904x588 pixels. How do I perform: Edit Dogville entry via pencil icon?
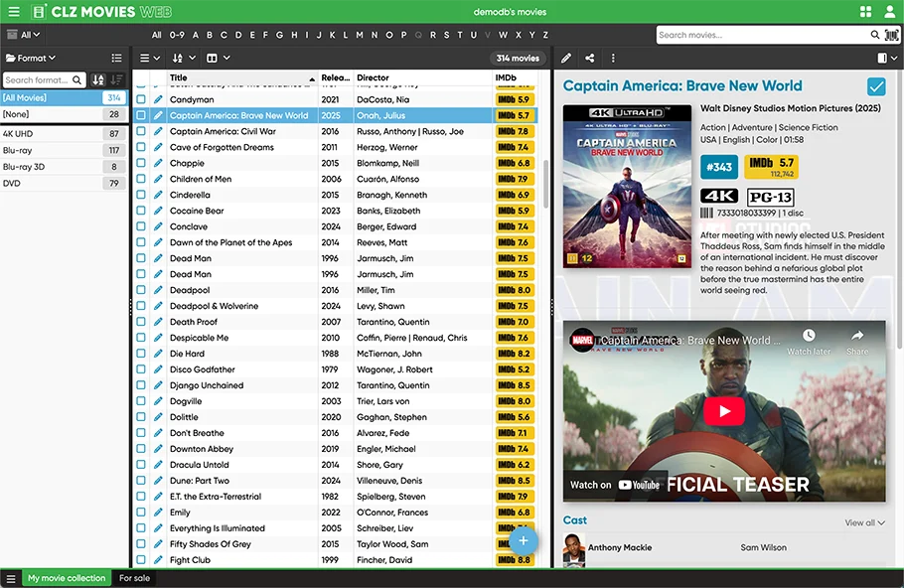point(158,401)
